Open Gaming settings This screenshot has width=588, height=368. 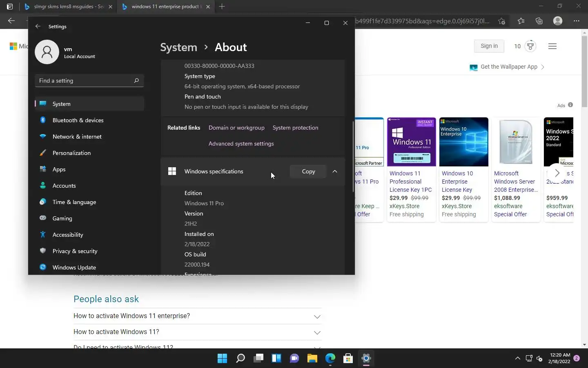pyautogui.click(x=89, y=218)
